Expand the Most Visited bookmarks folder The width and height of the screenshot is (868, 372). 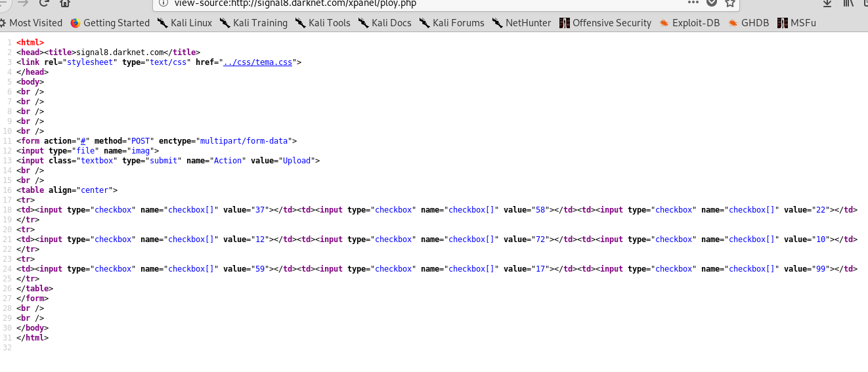click(32, 23)
